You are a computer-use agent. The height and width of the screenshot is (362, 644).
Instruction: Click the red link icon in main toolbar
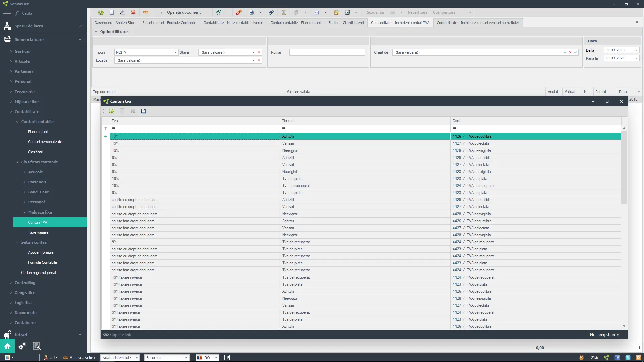pos(239,12)
